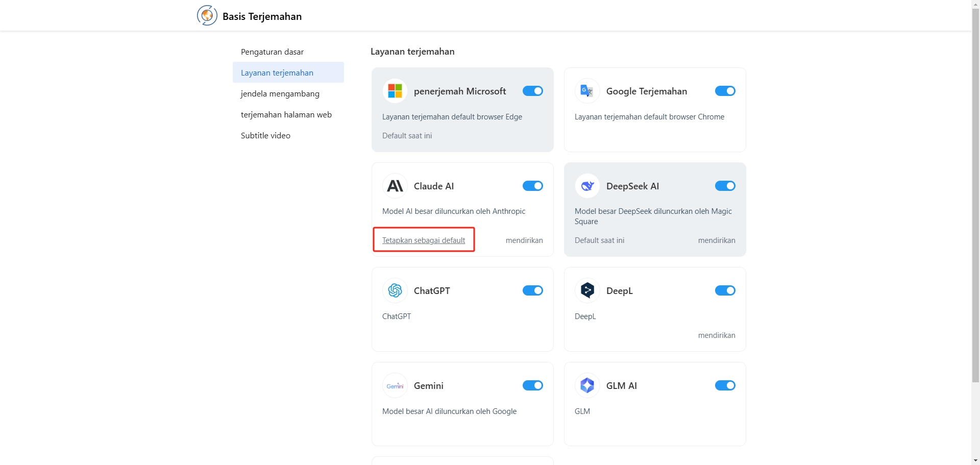The width and height of the screenshot is (980, 465).
Task: Click the DeepSeek AI card title
Action: point(632,186)
